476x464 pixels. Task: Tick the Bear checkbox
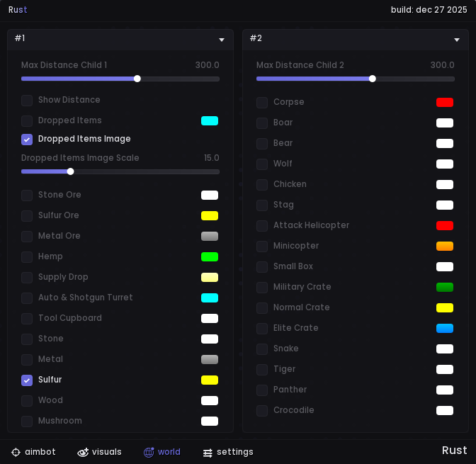pos(262,144)
